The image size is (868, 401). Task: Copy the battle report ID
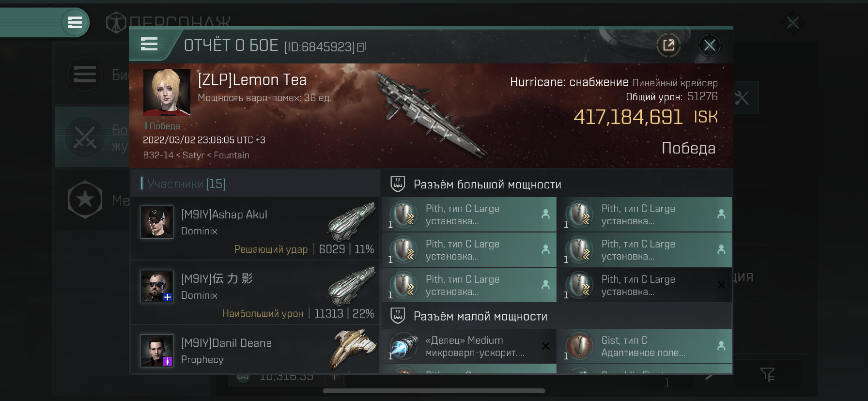[x=361, y=47]
